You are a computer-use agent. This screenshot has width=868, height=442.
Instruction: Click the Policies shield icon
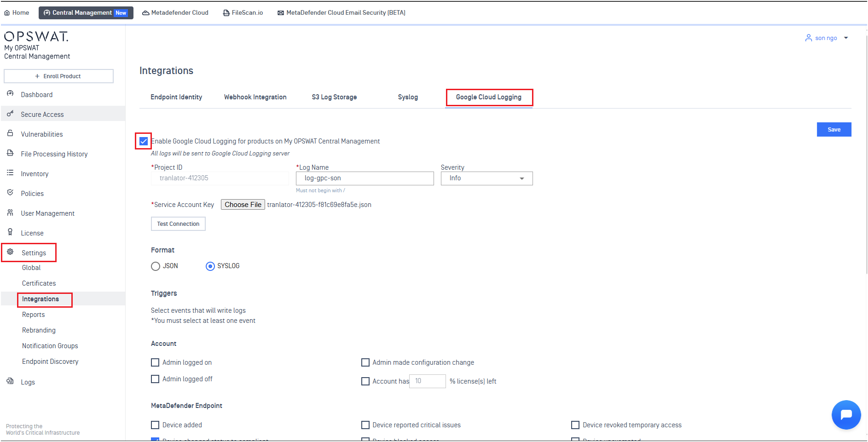[x=10, y=193]
